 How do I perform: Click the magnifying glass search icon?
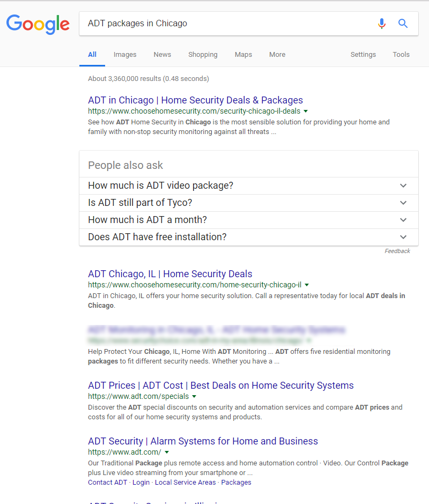point(403,24)
